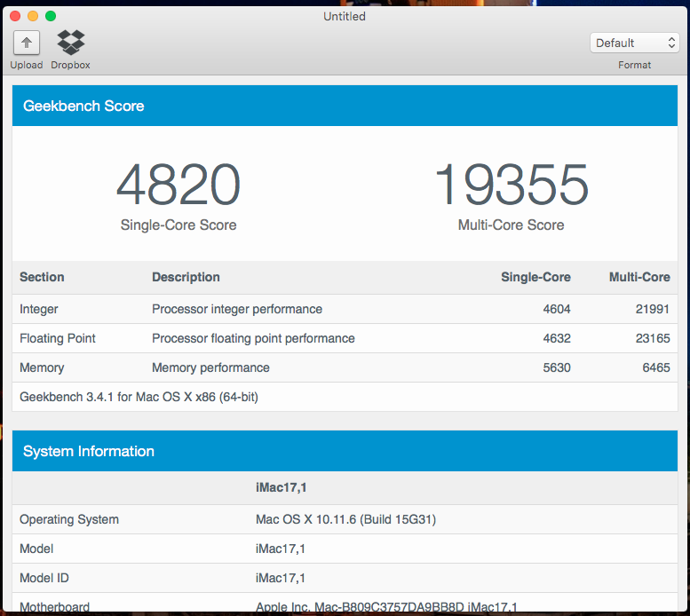Select Floating Point value 4632
This screenshot has width=690, height=616.
(x=557, y=338)
